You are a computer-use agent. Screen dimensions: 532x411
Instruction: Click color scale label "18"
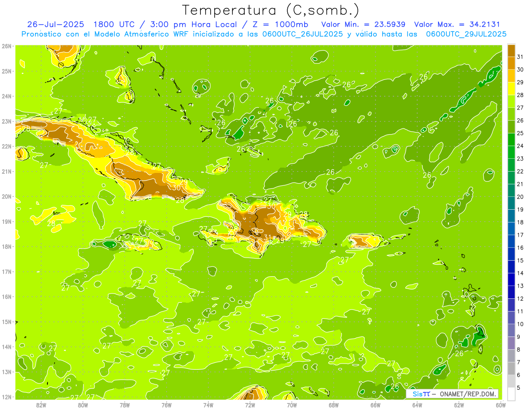point(520,222)
